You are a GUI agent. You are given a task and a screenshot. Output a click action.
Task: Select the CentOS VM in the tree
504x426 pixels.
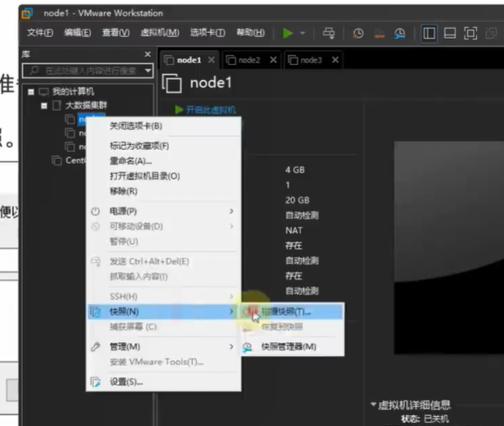coord(76,160)
